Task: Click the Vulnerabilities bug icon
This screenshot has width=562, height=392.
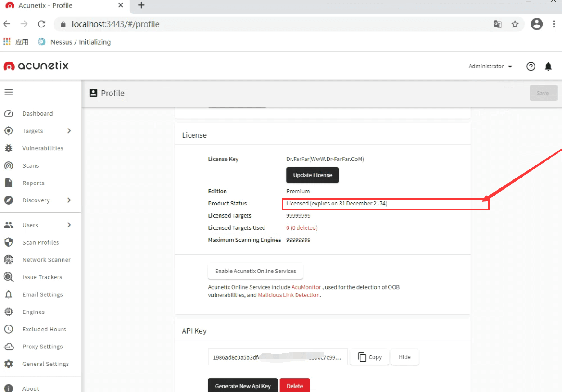Action: click(x=9, y=148)
